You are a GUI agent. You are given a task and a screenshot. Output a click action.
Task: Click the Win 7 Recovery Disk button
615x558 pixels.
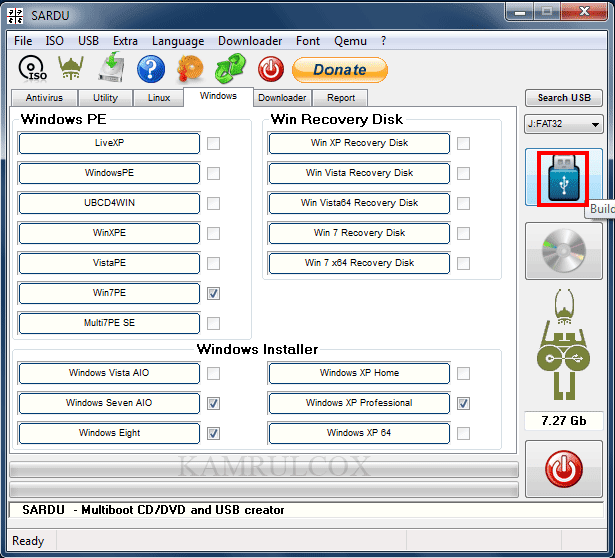[359, 233]
